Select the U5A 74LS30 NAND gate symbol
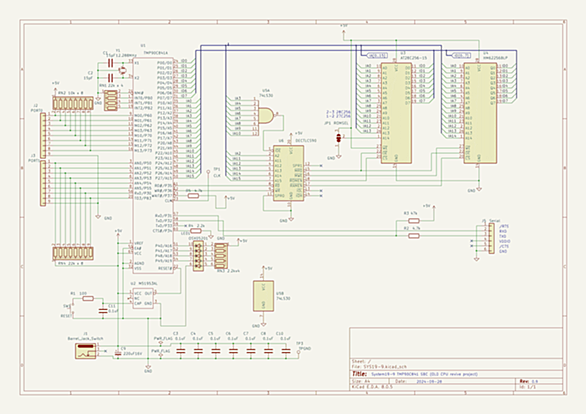This screenshot has width=586, height=414. tap(266, 116)
